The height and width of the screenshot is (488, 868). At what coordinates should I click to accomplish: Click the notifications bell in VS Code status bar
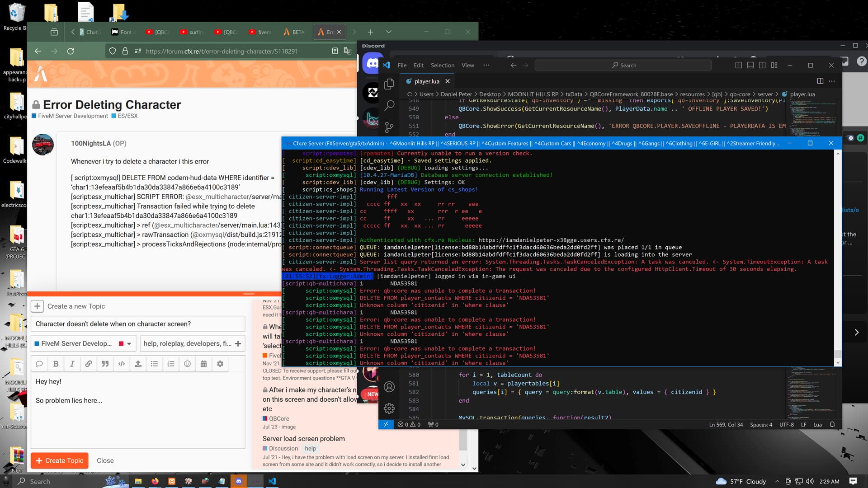832,424
